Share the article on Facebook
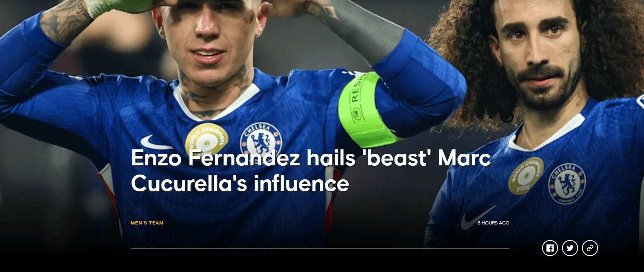Viewport: 644px width, 272px height. pyautogui.click(x=550, y=248)
